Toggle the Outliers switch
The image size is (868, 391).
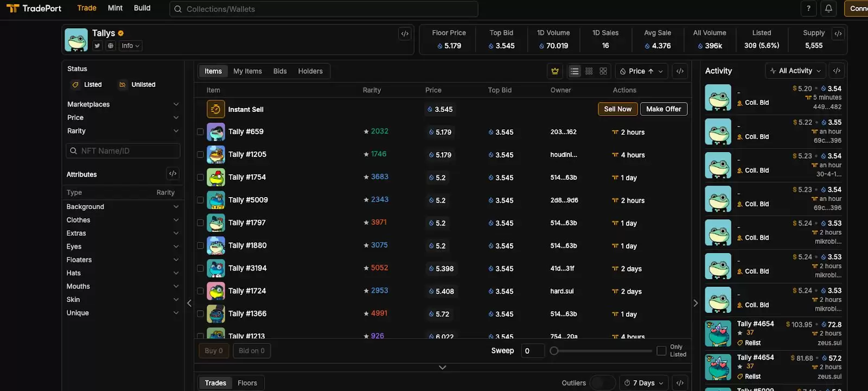(602, 383)
